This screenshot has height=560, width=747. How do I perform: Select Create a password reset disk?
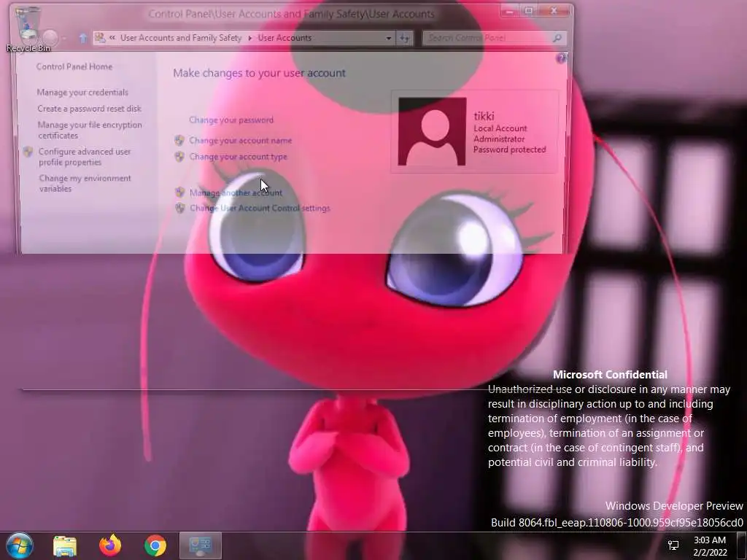90,109
